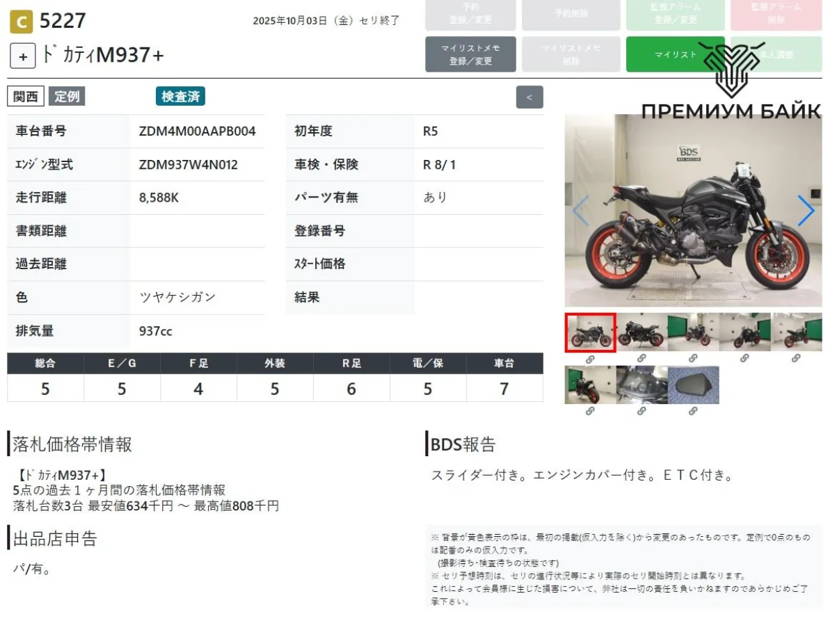Screen dimensions: 835x644
Task: Collapse the panel with the gray < button
Action: click(x=530, y=97)
